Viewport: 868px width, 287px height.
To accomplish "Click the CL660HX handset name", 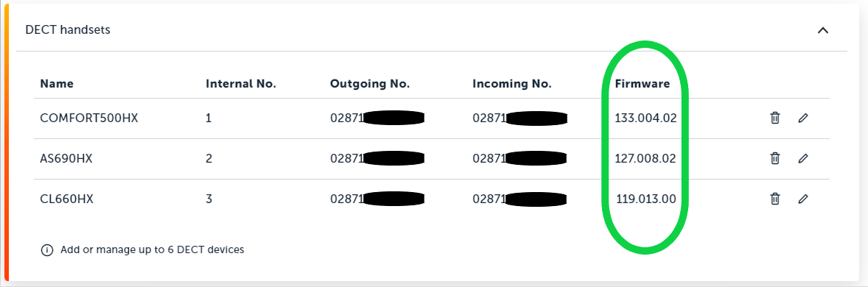I will coord(66,199).
